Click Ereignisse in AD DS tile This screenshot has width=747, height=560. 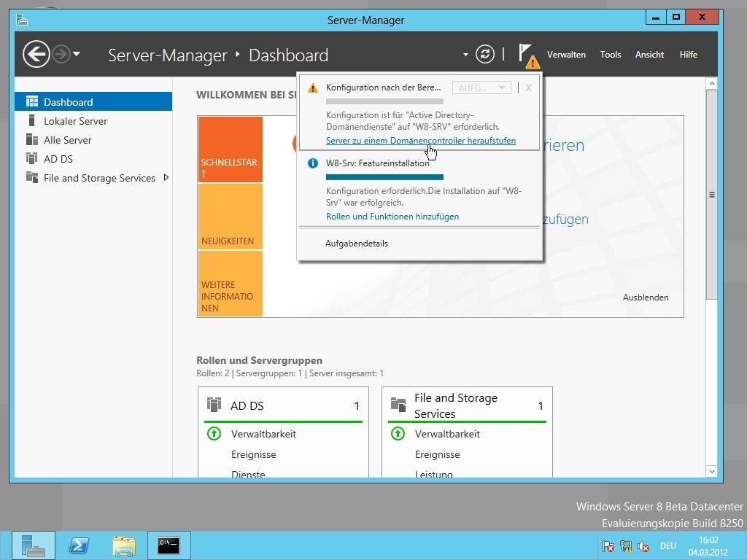click(253, 454)
